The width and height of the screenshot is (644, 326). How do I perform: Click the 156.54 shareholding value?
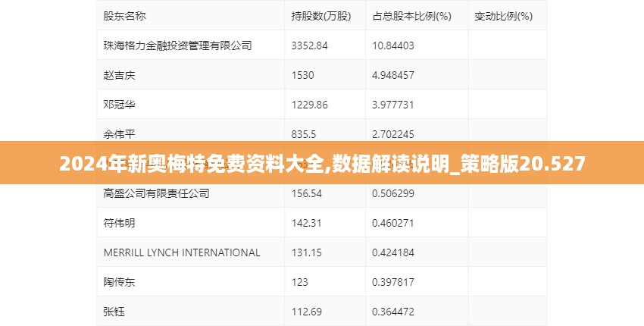tap(307, 193)
